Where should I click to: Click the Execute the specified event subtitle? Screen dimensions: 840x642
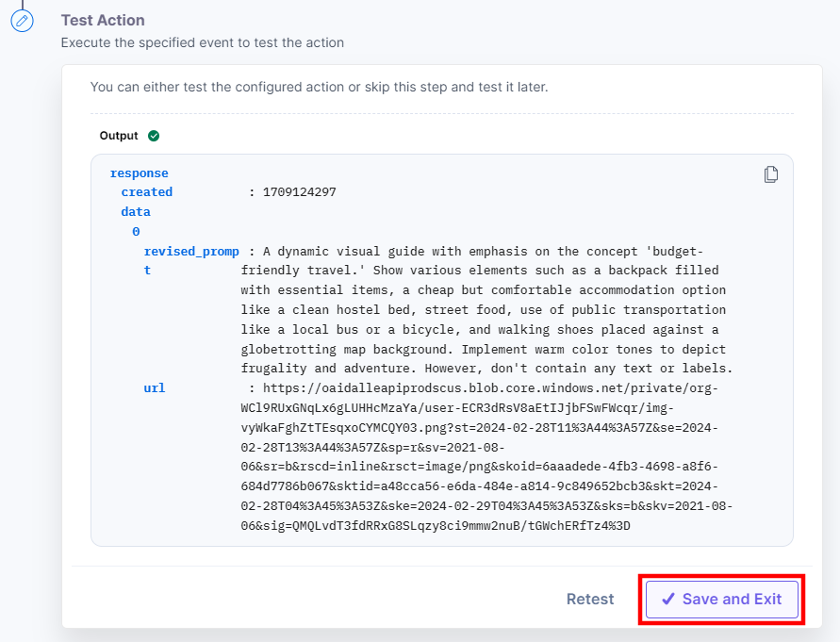[x=203, y=42]
